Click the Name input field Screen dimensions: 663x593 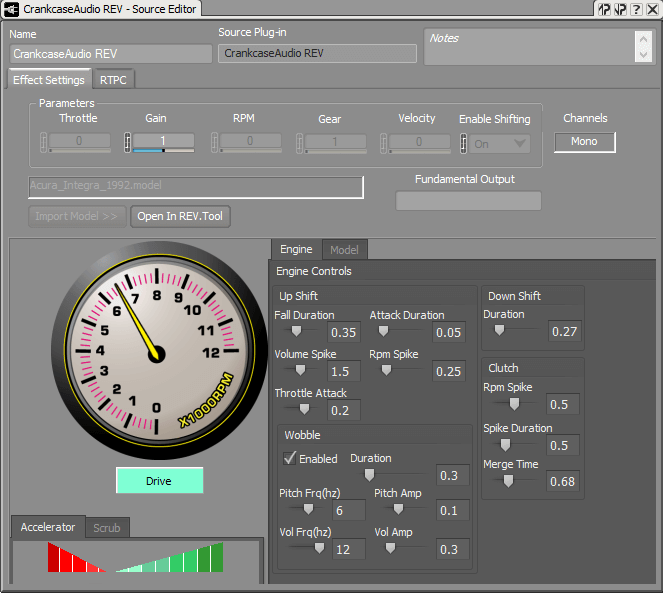[x=110, y=53]
